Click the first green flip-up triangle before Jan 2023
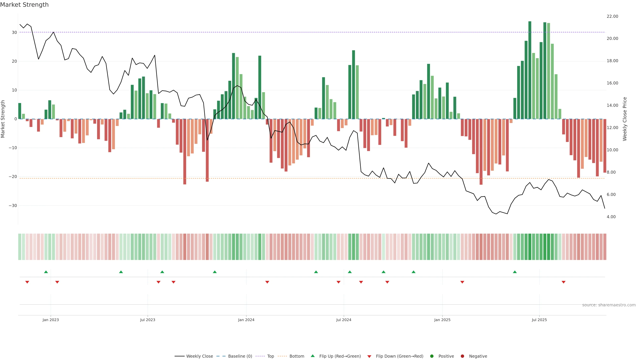Image resolution: width=644 pixels, height=362 pixels. 46,272
